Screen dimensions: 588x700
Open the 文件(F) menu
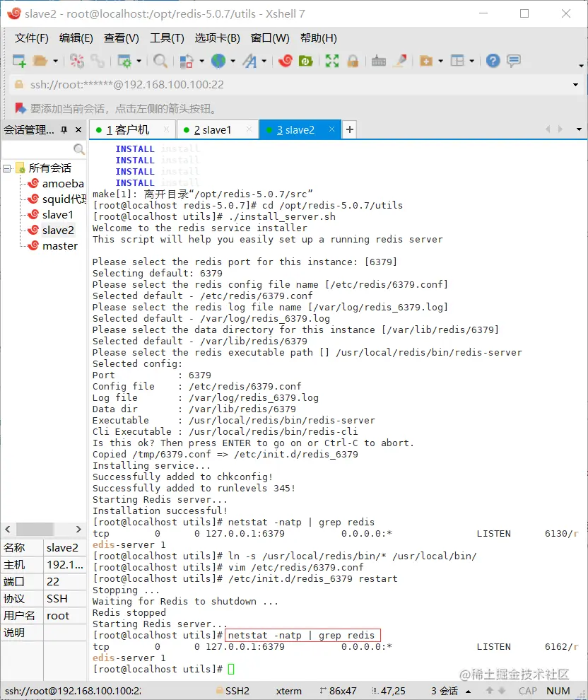31,38
